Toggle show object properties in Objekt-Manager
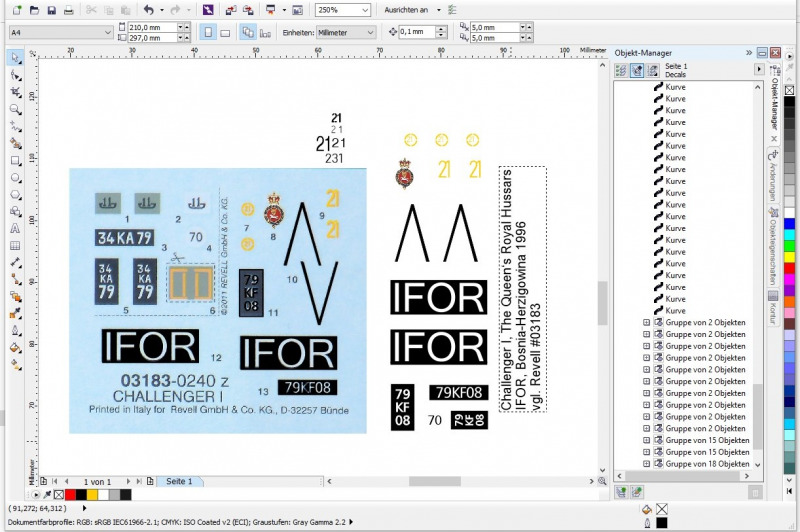The image size is (800, 532). coord(621,70)
